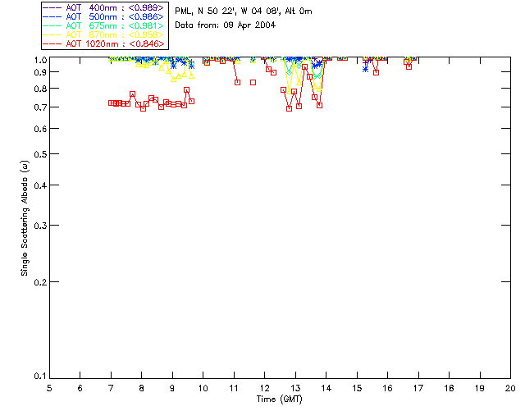Click the 'Time (GMT)' x-axis title

279,399
